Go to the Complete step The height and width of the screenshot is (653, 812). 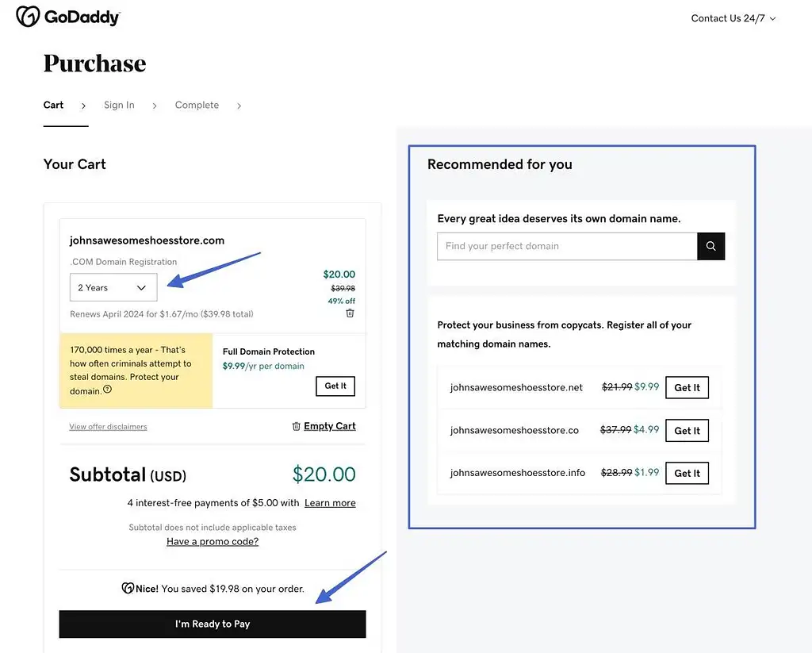point(197,105)
